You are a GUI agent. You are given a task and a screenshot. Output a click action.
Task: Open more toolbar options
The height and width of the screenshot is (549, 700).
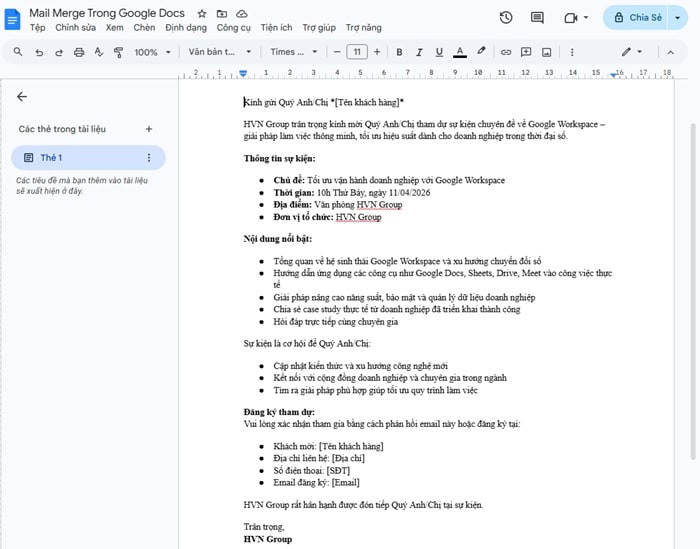[572, 52]
